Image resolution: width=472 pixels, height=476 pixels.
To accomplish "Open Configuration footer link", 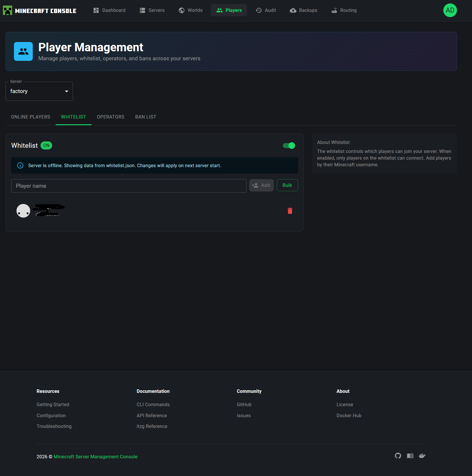I will click(x=51, y=415).
